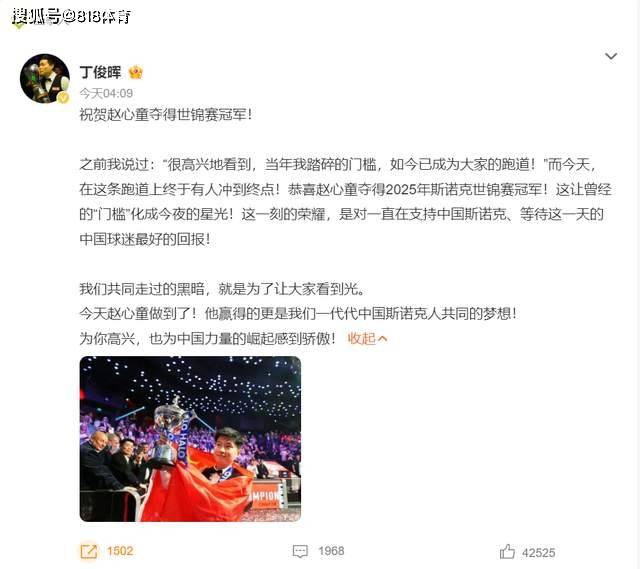Click the repost share icon
Viewport: 640px width, 569px height.
(x=89, y=551)
